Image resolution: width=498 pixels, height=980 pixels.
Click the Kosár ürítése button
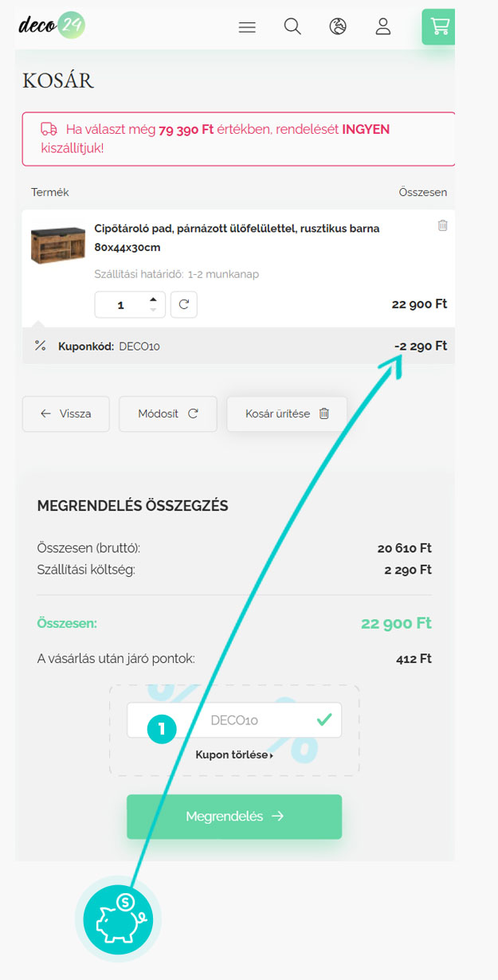click(x=287, y=414)
